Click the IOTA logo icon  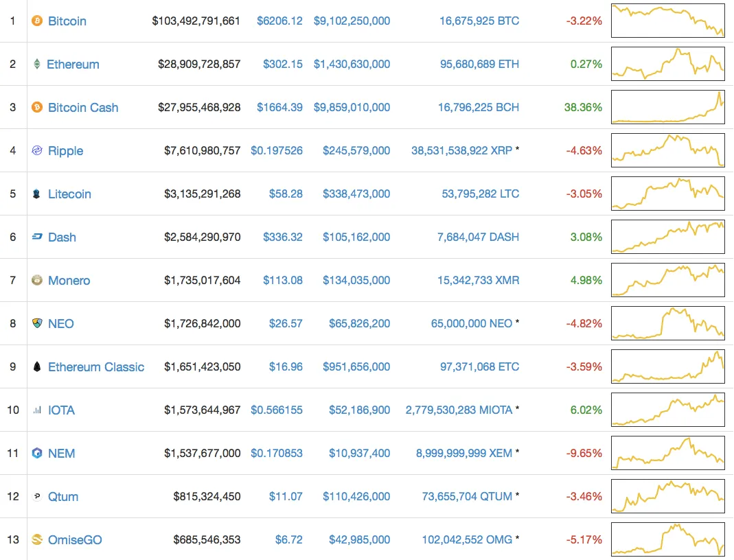tap(37, 410)
